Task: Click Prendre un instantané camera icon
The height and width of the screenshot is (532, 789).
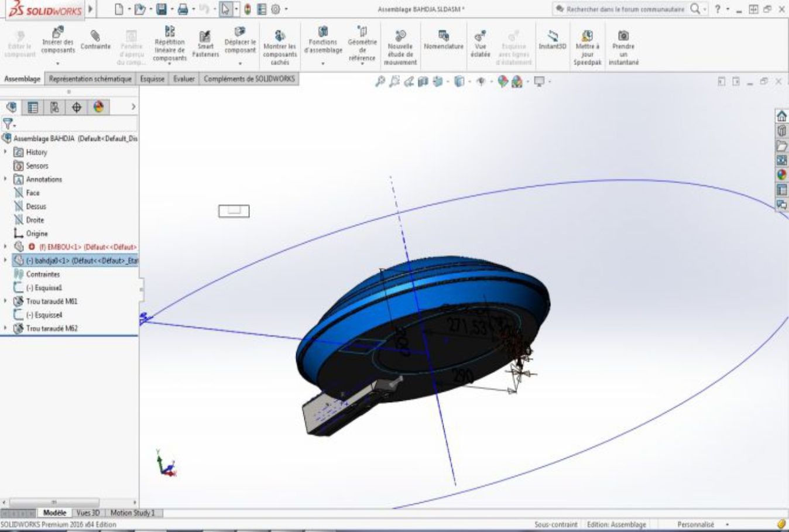Action: click(x=623, y=36)
